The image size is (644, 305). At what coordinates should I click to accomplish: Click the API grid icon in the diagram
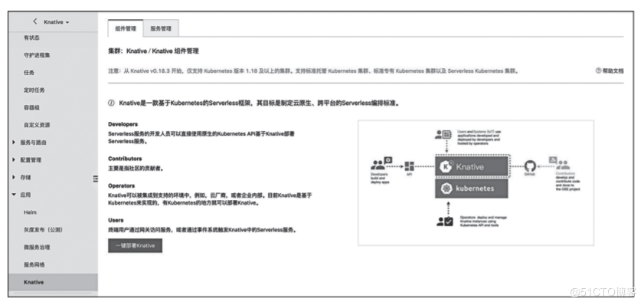409,166
